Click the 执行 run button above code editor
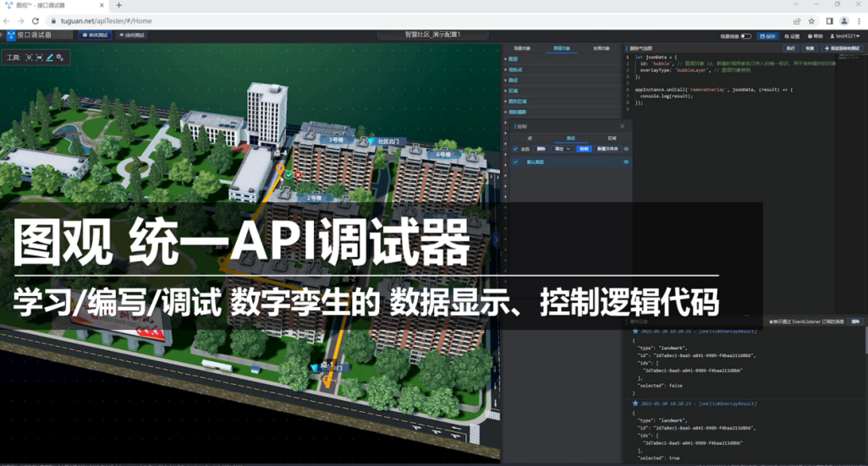This screenshot has width=868, height=466. (x=791, y=49)
